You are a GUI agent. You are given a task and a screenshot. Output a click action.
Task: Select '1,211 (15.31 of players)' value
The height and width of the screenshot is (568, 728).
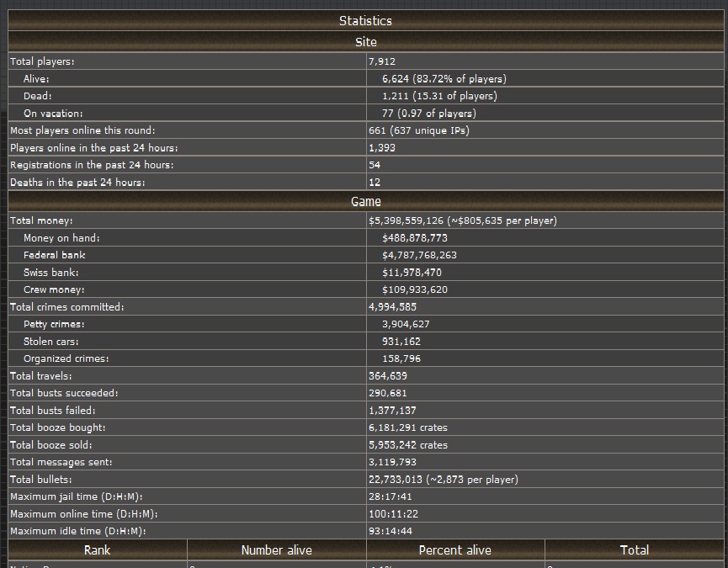[439, 96]
